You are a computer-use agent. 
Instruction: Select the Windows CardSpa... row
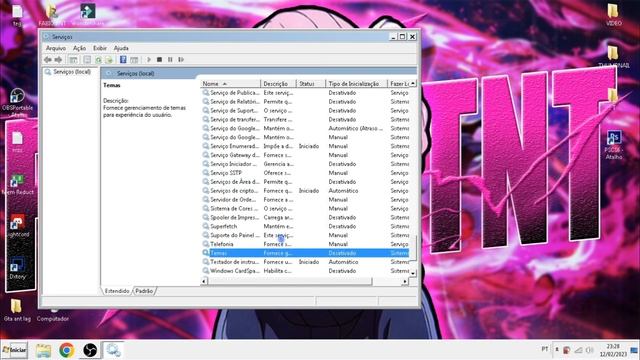tap(305, 271)
